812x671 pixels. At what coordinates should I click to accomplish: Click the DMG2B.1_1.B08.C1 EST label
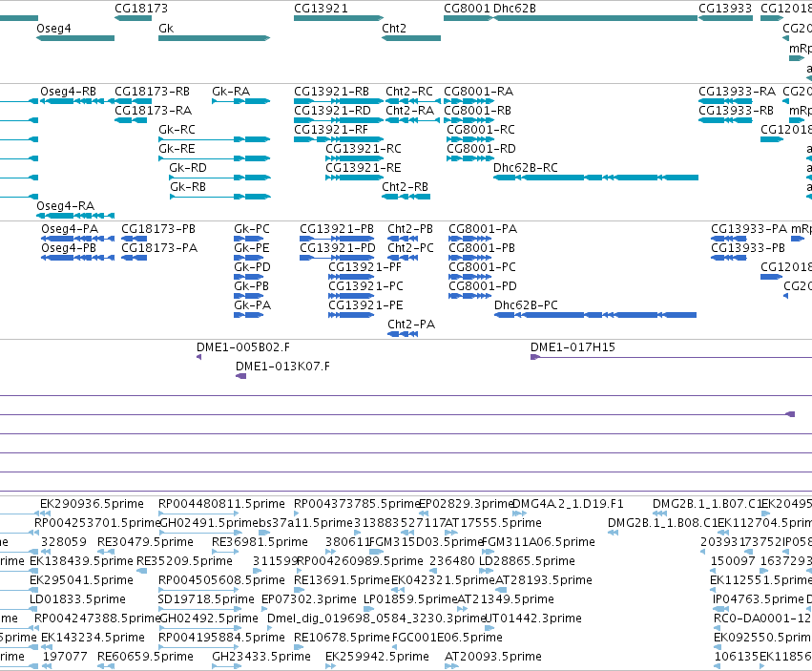pyautogui.click(x=663, y=523)
